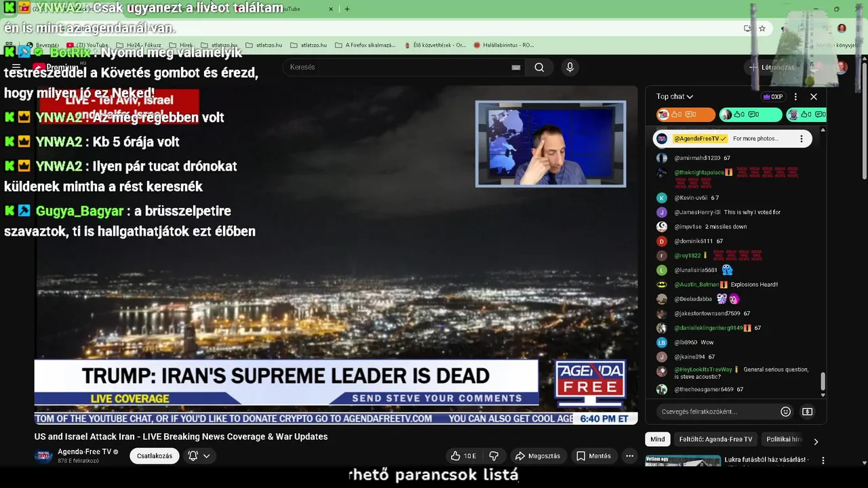Screen dimensions: 868x488
Task: Open options menu for recommended video
Action: (x=823, y=460)
